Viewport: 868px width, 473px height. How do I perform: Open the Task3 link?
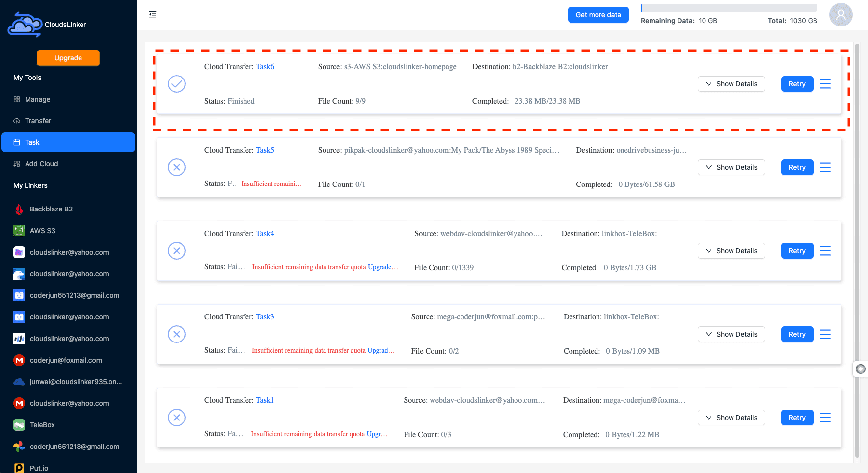265,317
